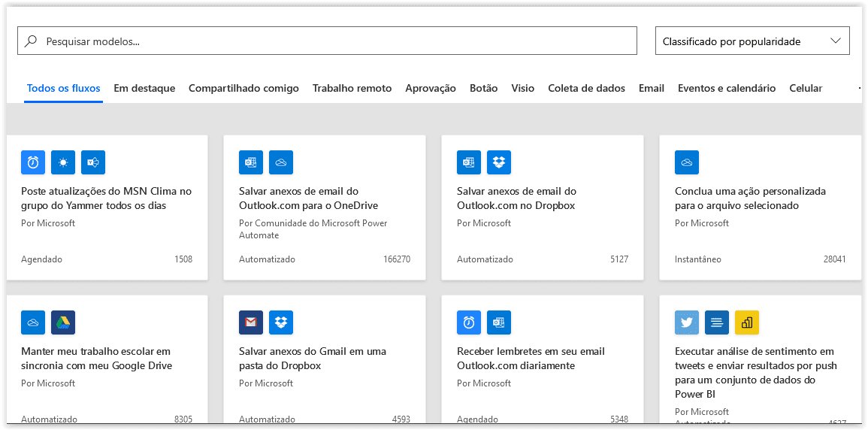Click the Instantâneo label
868x430 pixels.
tap(698, 259)
